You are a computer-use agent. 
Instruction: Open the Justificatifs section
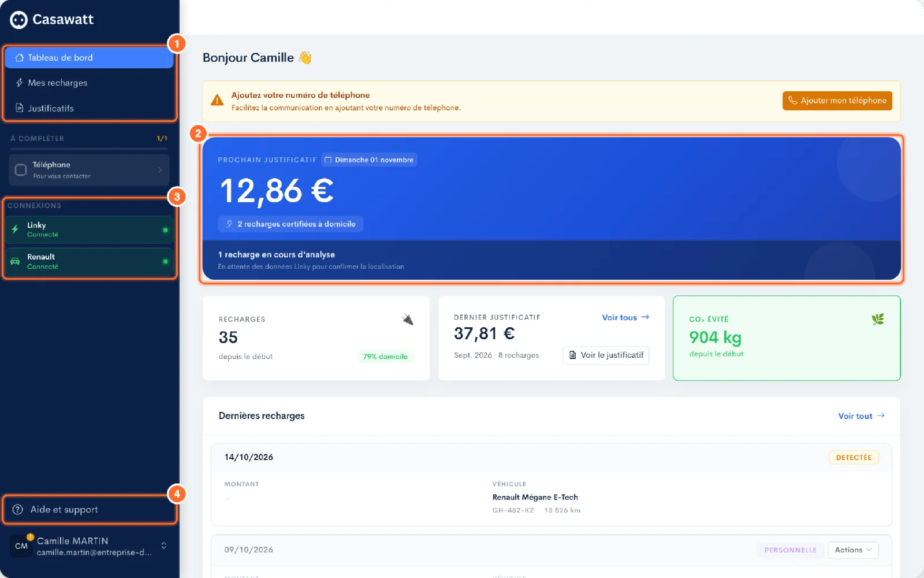[89, 108]
